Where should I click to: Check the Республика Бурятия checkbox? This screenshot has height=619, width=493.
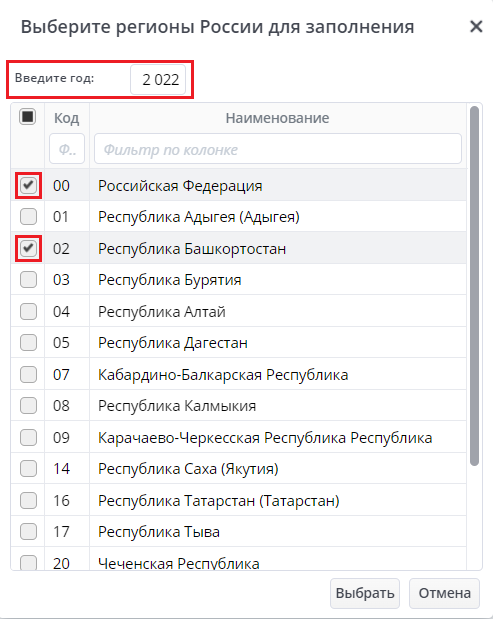click(28, 279)
